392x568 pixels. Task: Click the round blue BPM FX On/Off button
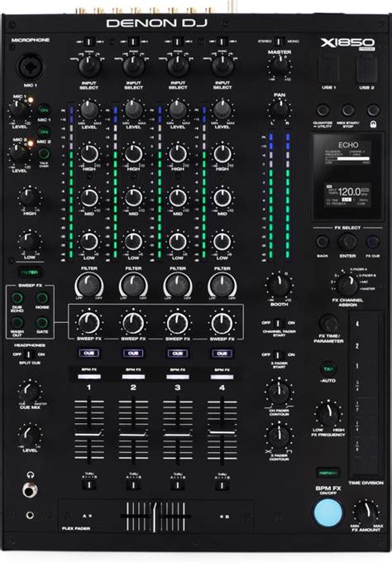click(328, 513)
